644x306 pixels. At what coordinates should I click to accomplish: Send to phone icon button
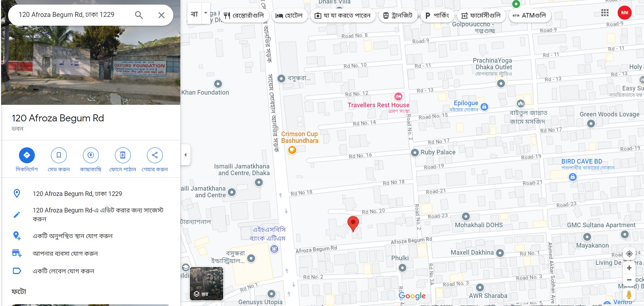123,155
